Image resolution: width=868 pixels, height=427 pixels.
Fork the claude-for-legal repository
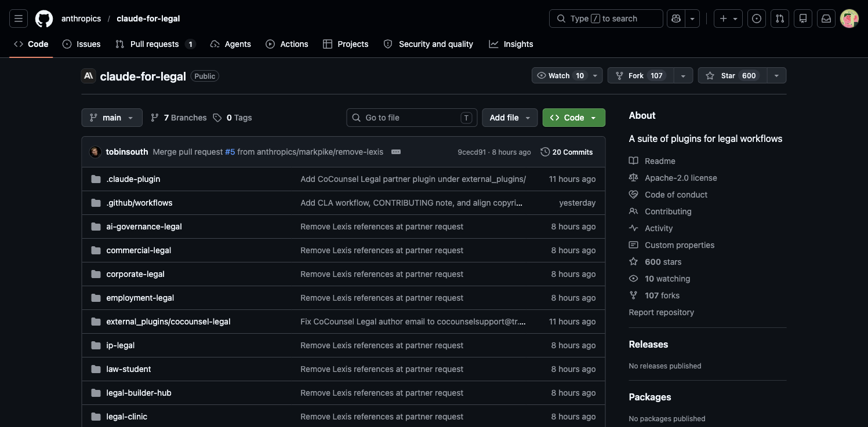(x=641, y=76)
